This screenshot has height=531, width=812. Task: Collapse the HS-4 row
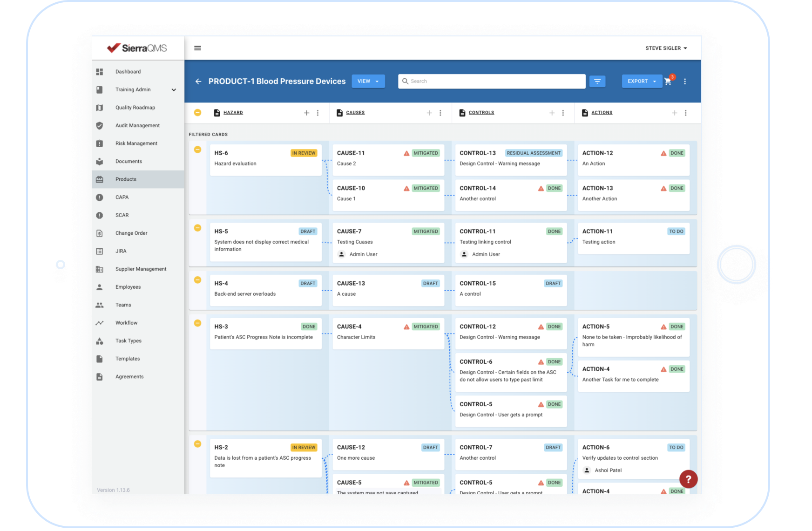pyautogui.click(x=197, y=280)
